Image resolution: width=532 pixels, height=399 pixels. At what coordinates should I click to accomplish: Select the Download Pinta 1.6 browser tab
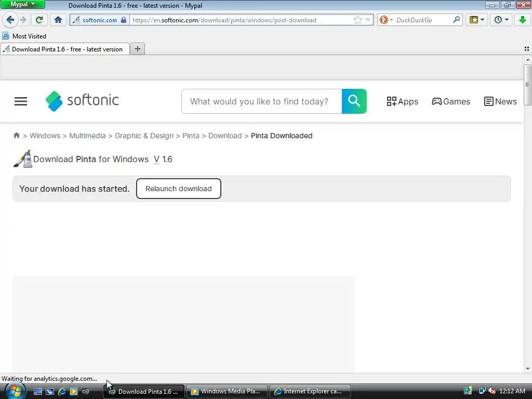pyautogui.click(x=65, y=49)
